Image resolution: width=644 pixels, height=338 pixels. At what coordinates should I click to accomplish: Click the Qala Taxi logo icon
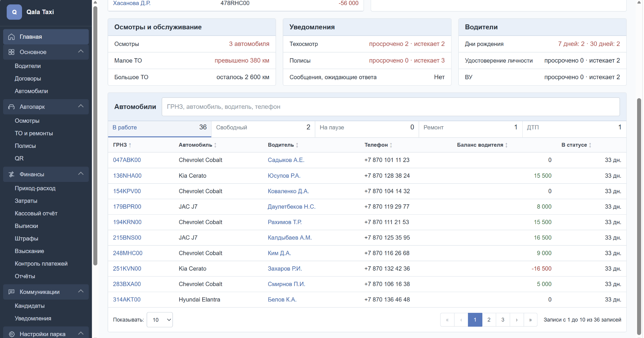pyautogui.click(x=14, y=12)
